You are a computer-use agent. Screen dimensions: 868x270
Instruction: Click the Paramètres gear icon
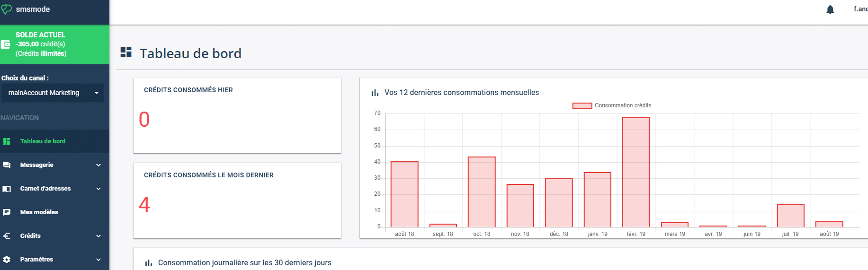(7, 260)
